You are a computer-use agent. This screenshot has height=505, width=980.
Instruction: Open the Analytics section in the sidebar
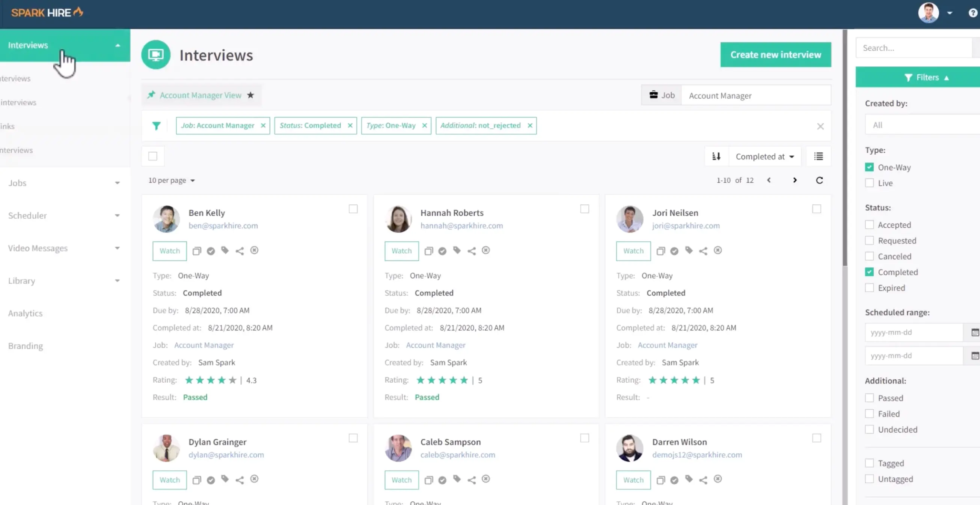(x=25, y=313)
